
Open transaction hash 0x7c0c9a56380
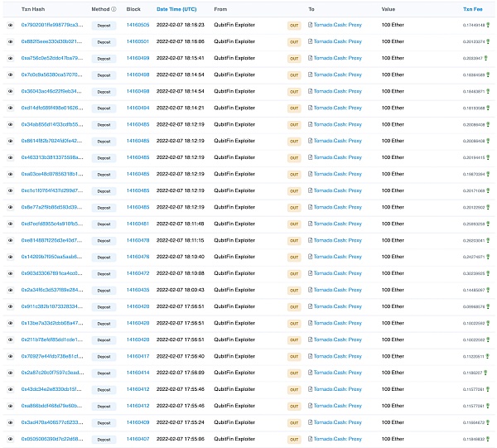point(51,75)
